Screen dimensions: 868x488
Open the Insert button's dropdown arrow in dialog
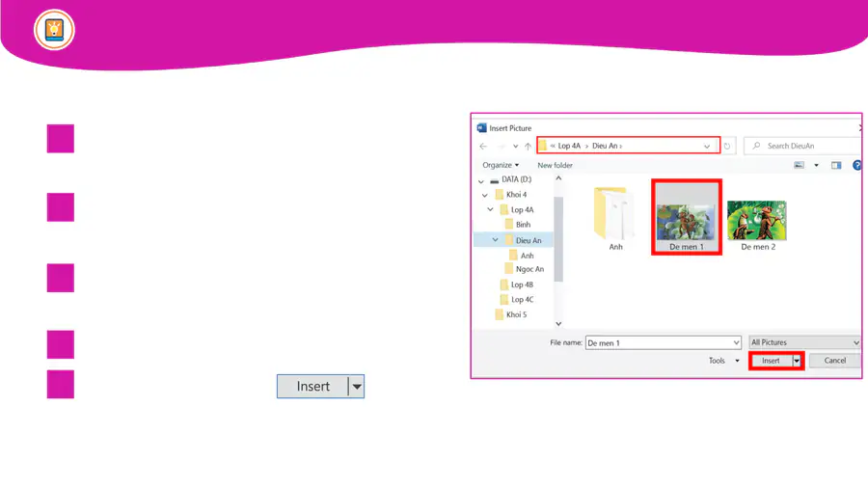797,361
